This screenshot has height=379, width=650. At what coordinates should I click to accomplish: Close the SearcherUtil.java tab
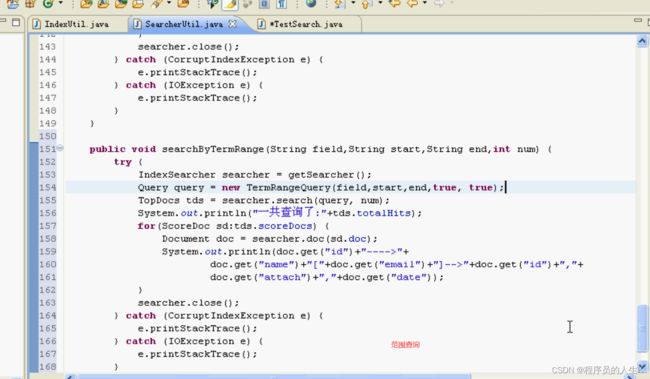click(233, 24)
